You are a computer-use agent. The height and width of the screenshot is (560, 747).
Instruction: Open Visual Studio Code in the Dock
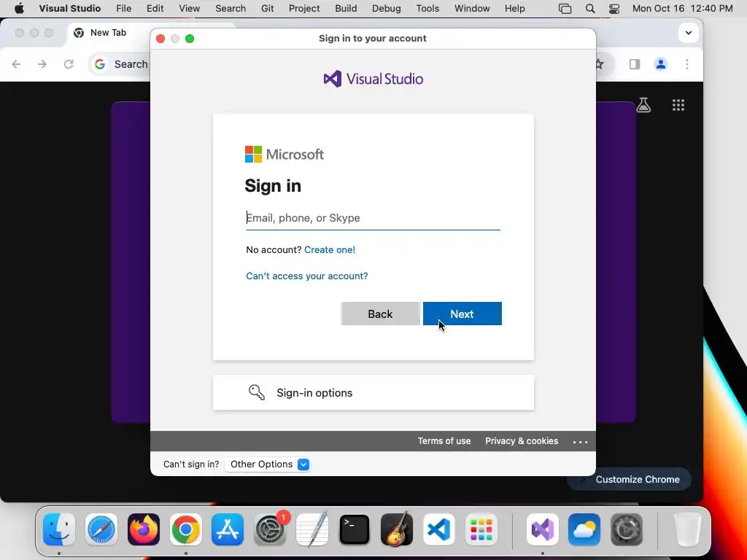coord(438,529)
